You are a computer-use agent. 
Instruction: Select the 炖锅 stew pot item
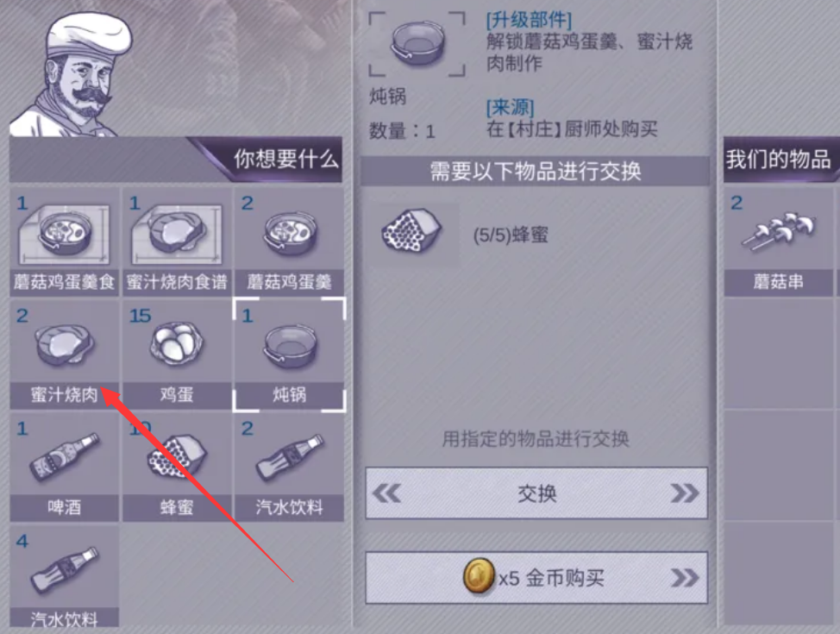click(289, 355)
